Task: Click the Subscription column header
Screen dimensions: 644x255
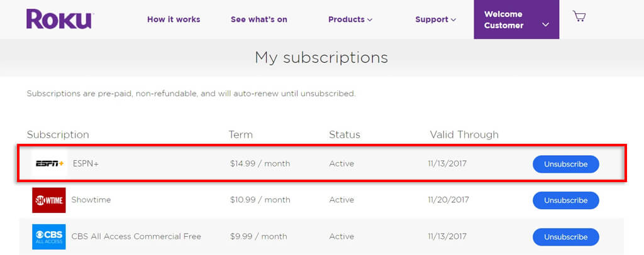Action: coord(58,134)
